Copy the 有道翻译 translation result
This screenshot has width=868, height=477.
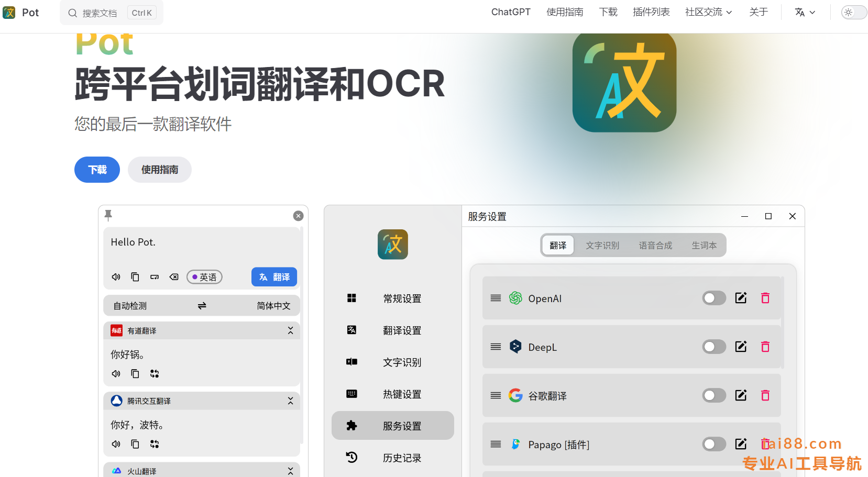(x=135, y=374)
